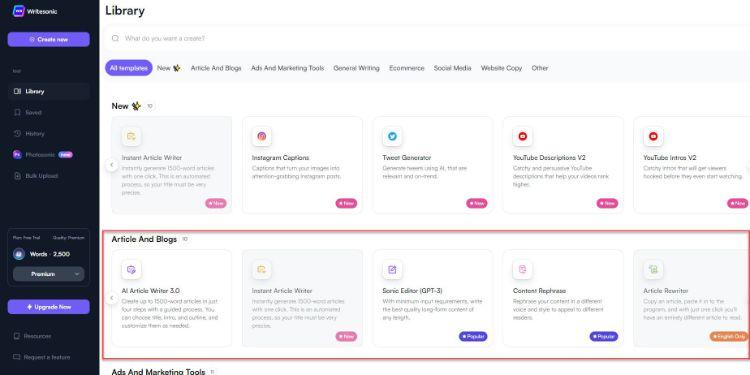Click the search magnifier icon

pyautogui.click(x=115, y=38)
